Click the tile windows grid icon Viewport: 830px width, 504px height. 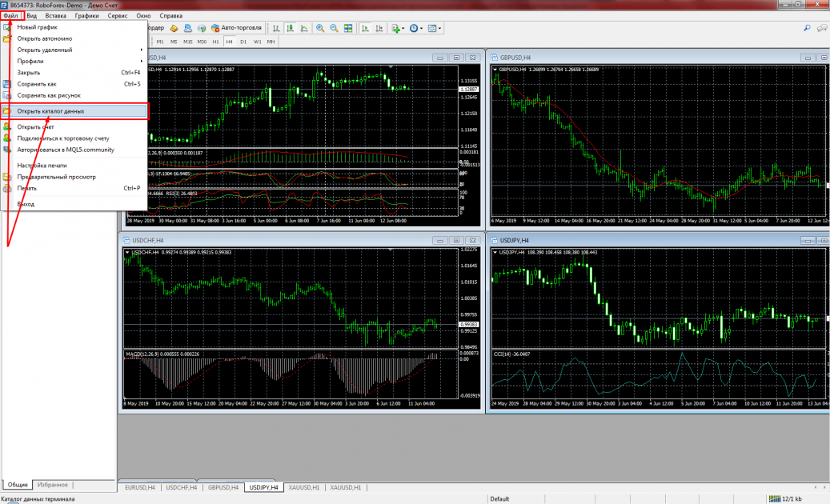click(348, 28)
